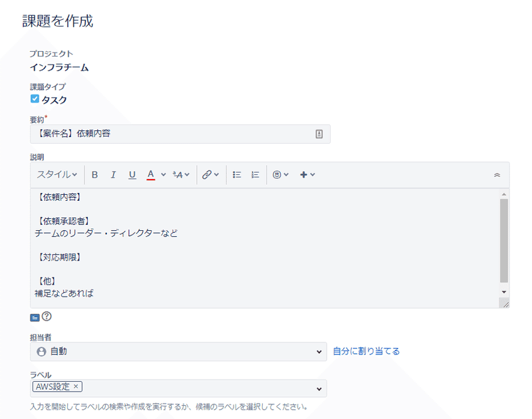Apply italic formatting to description text
The image size is (532, 419).
pyautogui.click(x=113, y=175)
